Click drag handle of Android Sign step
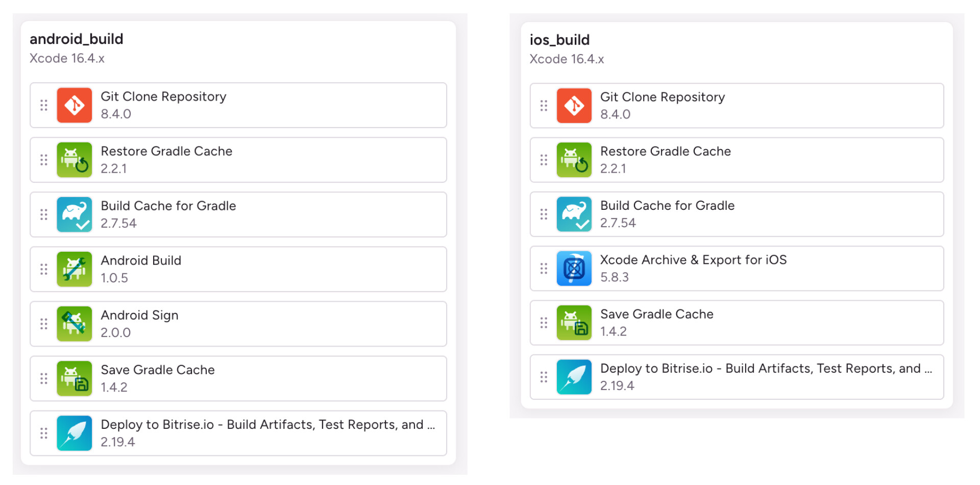Viewport: 980px width, 485px height. coord(44,324)
